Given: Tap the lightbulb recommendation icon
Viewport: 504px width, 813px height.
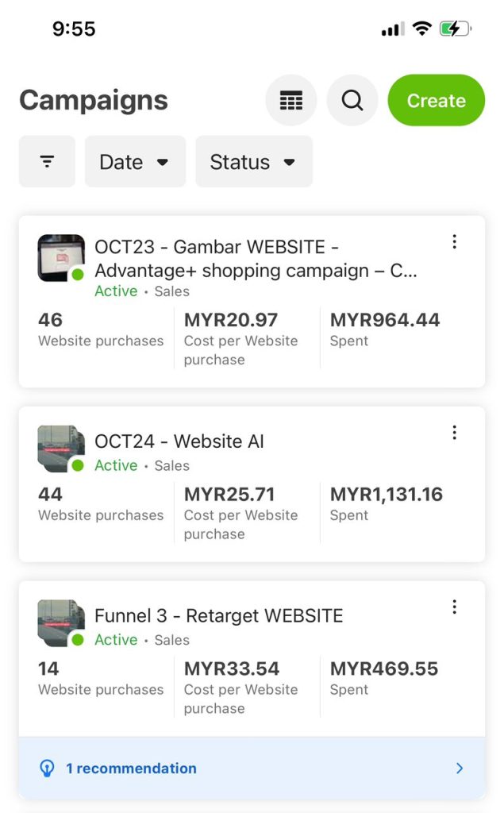Looking at the screenshot, I should pyautogui.click(x=47, y=769).
